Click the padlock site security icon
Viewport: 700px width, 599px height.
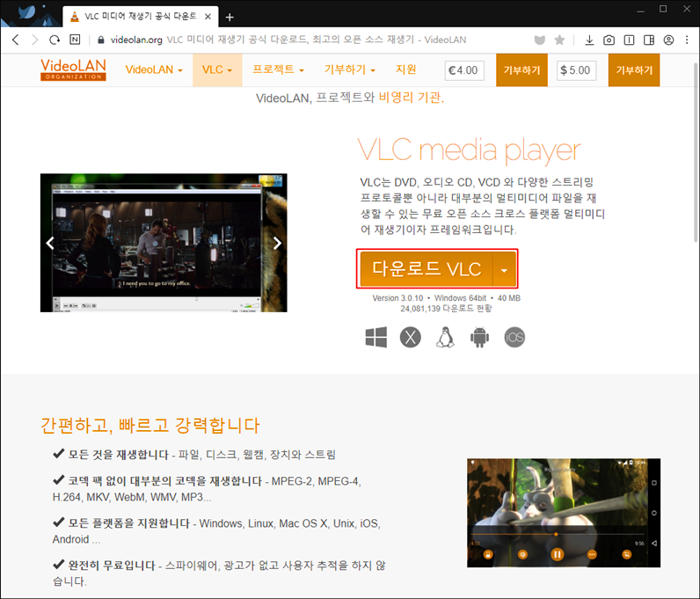coord(101,40)
